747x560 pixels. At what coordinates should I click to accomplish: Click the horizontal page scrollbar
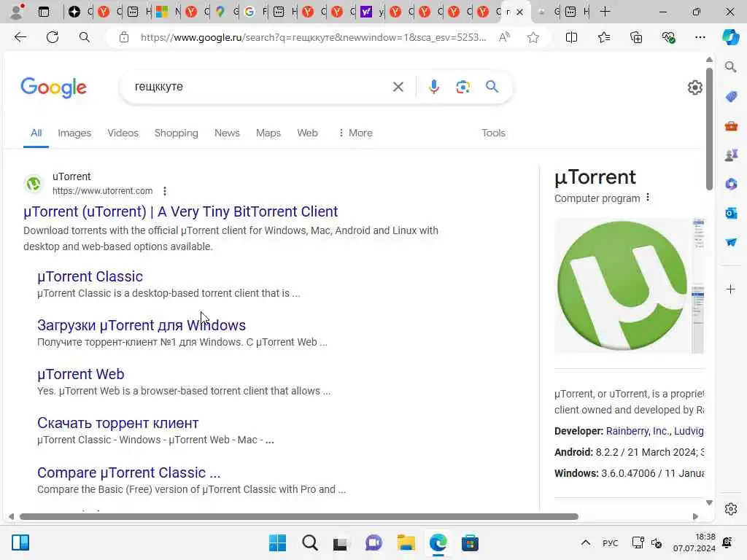coord(299,517)
